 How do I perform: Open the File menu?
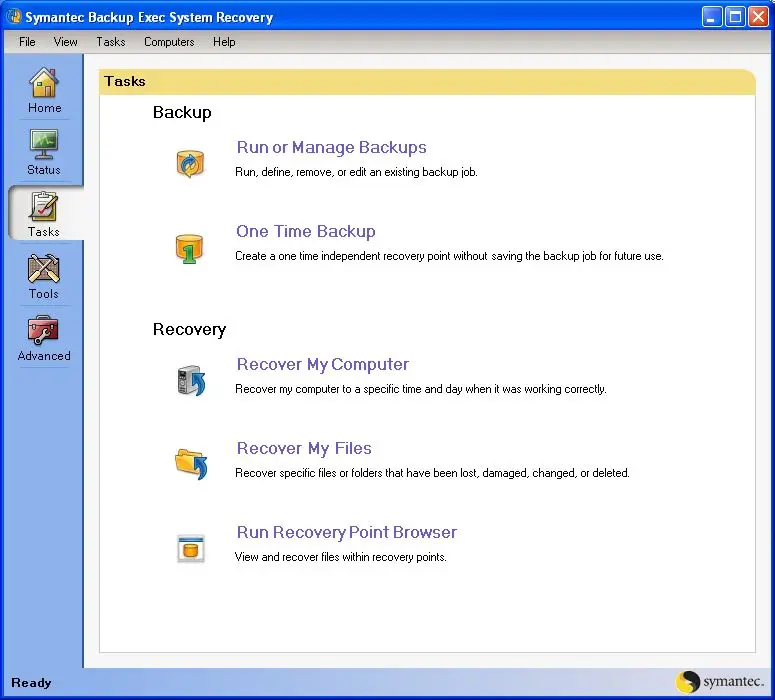point(27,42)
